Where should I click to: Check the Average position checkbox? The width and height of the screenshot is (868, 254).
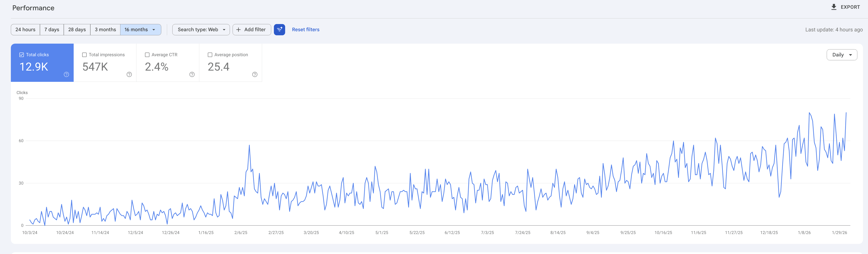210,55
